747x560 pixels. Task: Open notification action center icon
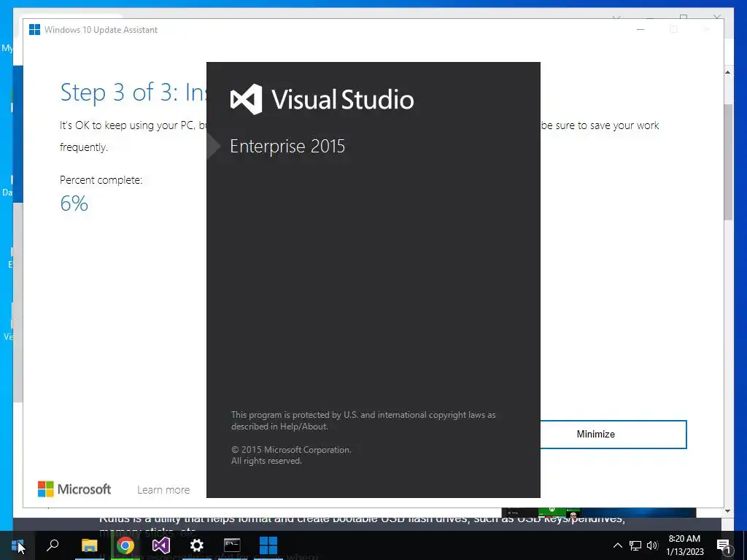click(x=724, y=546)
